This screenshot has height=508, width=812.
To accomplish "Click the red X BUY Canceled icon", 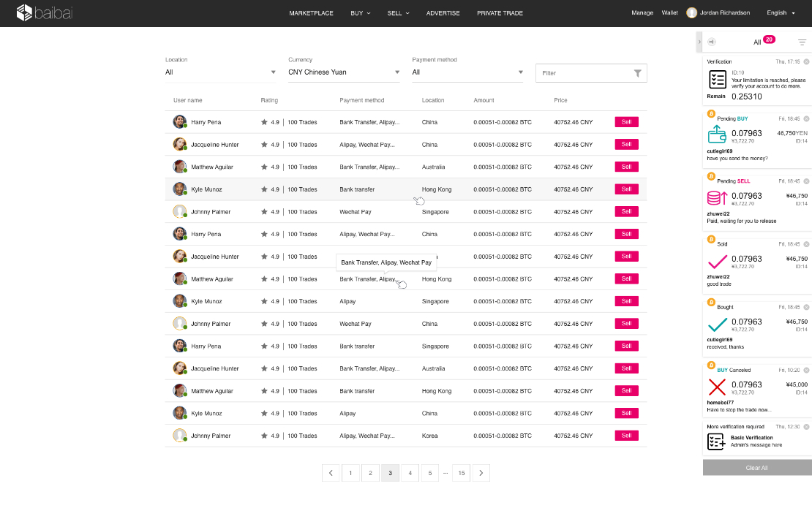I will point(717,387).
